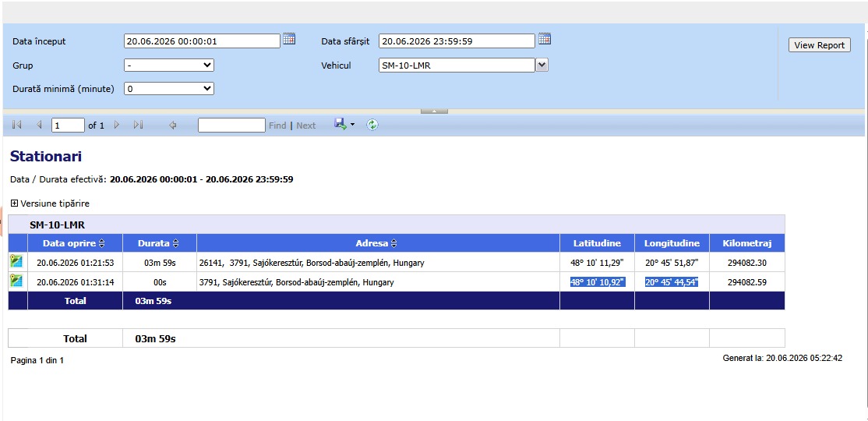This screenshot has width=868, height=421.
Task: Focus the Data sfârșit date field
Action: pyautogui.click(x=457, y=41)
